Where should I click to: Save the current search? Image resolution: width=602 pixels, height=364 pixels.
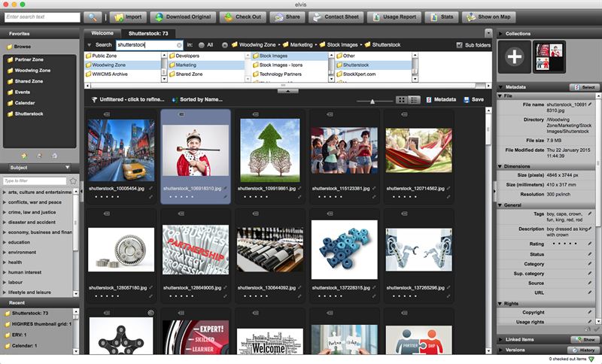473,99
